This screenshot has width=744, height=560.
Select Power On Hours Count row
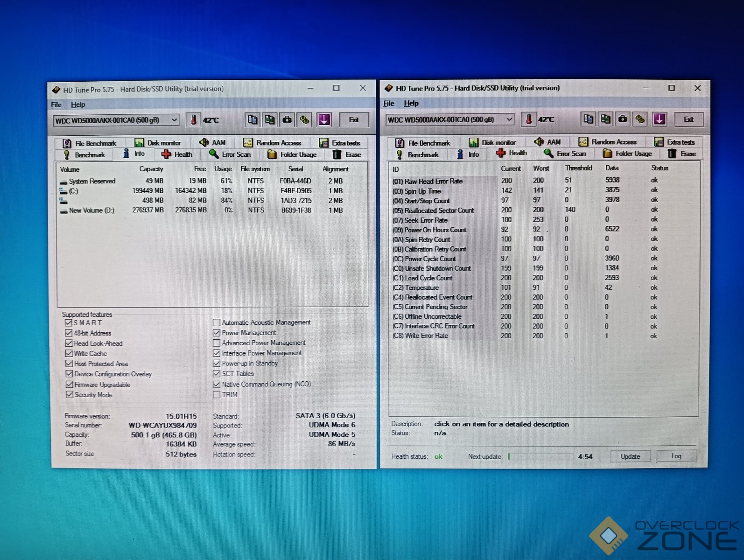(x=543, y=230)
